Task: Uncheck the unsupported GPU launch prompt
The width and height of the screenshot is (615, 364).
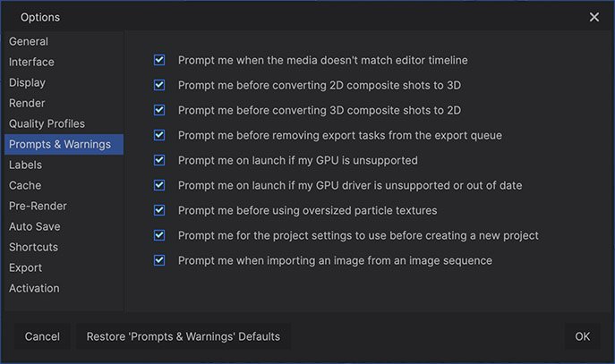Action: [159, 160]
